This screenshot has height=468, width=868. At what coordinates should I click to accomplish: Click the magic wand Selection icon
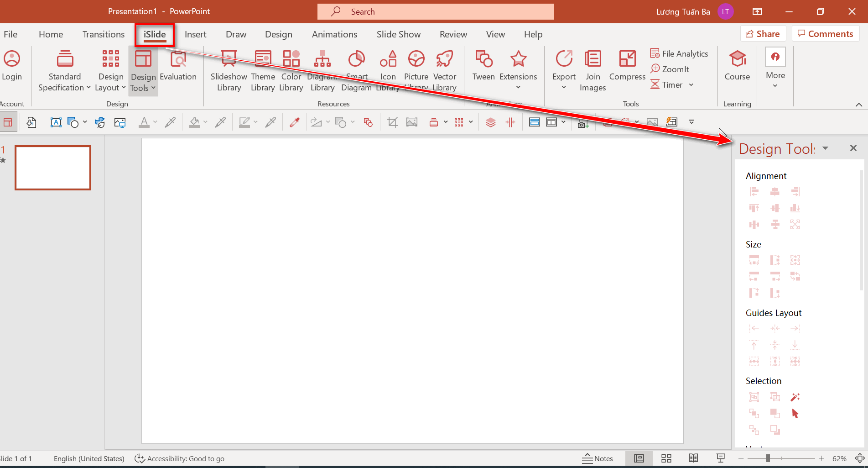coord(795,397)
